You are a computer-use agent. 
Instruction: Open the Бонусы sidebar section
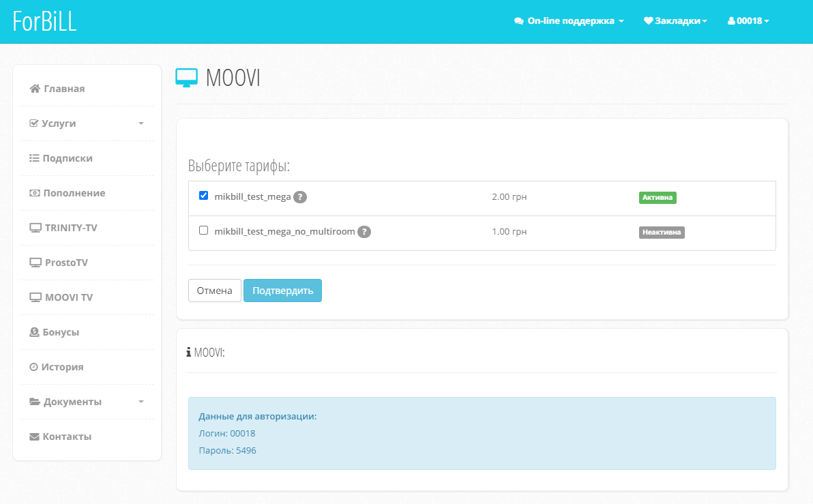61,332
